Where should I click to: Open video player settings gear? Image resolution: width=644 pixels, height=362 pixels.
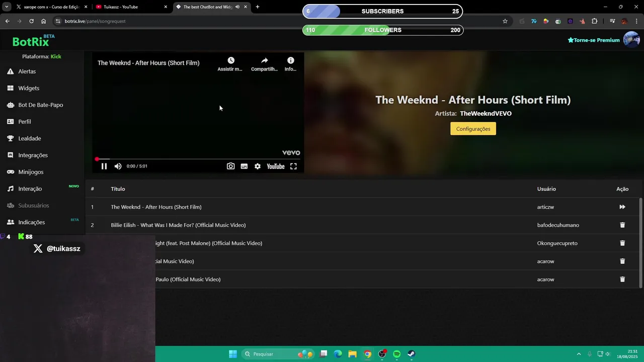pyautogui.click(x=258, y=166)
